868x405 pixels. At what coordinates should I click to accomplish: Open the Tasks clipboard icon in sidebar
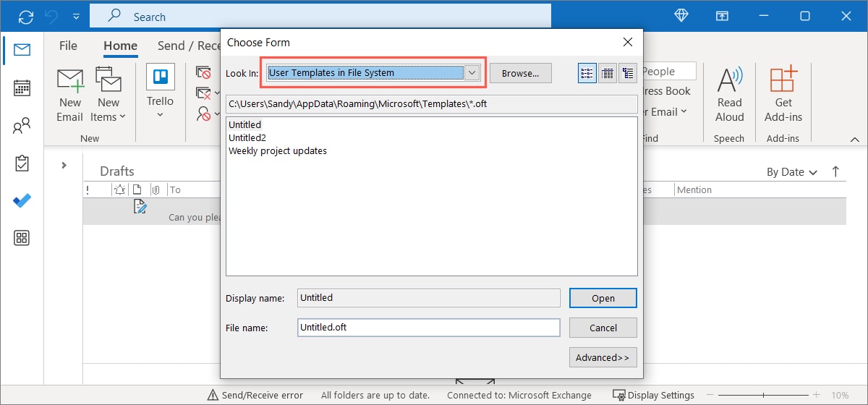(x=22, y=163)
